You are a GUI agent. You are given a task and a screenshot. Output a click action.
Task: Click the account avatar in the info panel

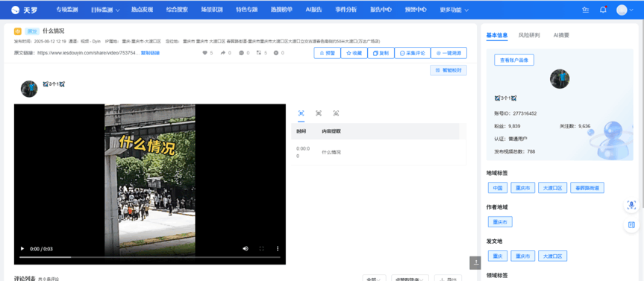click(560, 79)
